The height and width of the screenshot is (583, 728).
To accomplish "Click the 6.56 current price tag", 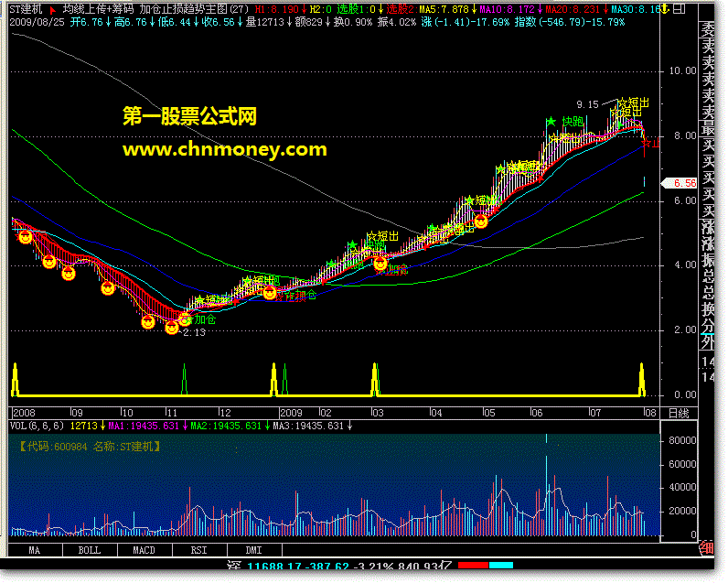I will click(680, 183).
